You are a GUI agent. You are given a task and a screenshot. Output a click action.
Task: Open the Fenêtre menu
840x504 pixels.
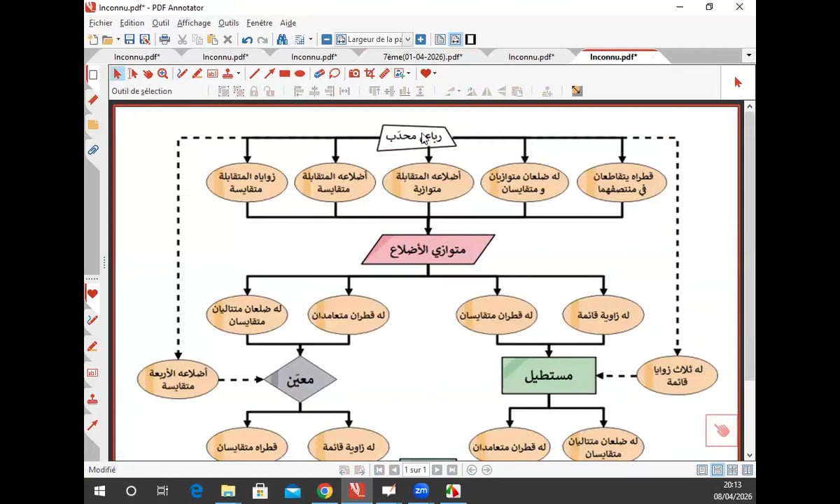coord(259,23)
